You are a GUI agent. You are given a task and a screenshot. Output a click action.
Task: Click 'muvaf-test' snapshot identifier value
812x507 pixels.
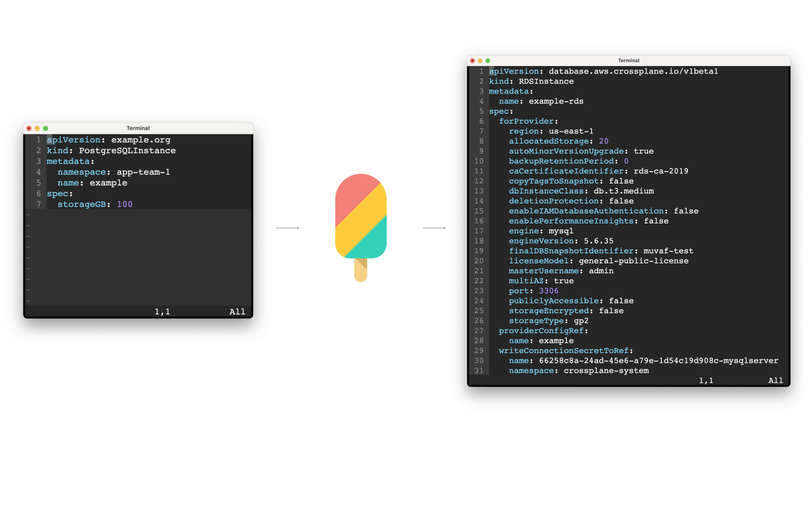click(x=668, y=251)
